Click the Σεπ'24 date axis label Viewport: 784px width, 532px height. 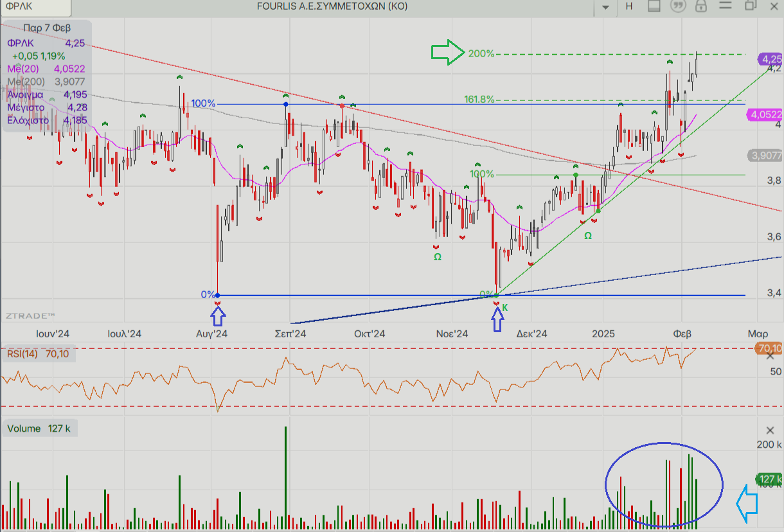point(290,334)
